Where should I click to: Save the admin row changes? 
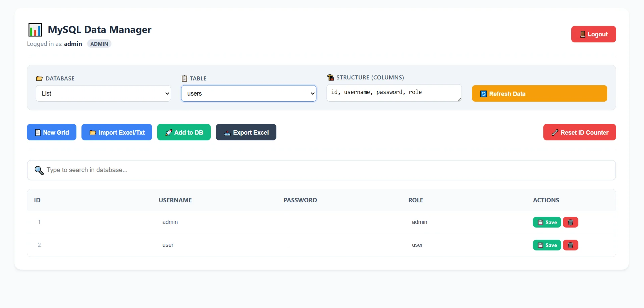pos(547,222)
